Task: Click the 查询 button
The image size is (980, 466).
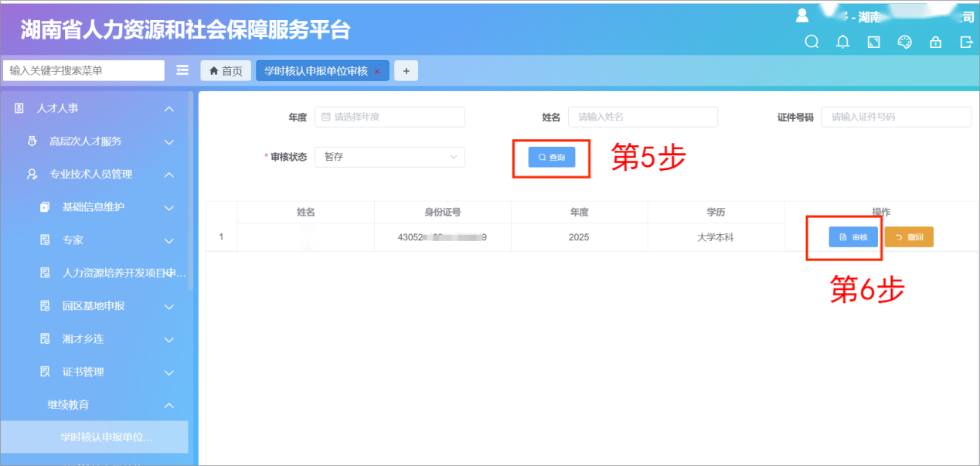Action: (x=552, y=158)
